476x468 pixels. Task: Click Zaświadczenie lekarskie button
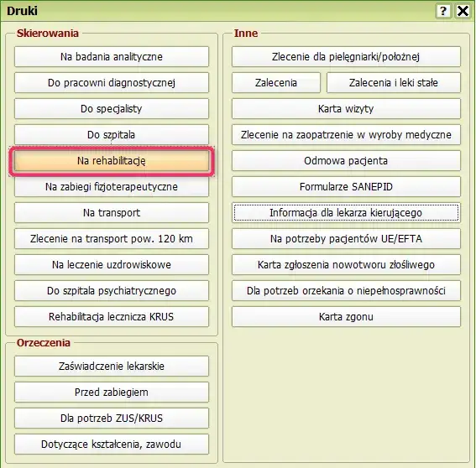pos(112,367)
